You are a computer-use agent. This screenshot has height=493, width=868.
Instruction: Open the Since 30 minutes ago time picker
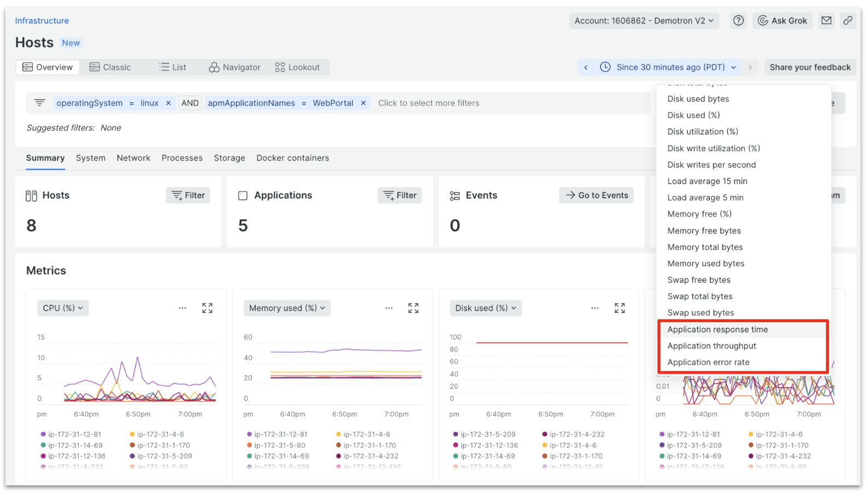point(668,67)
